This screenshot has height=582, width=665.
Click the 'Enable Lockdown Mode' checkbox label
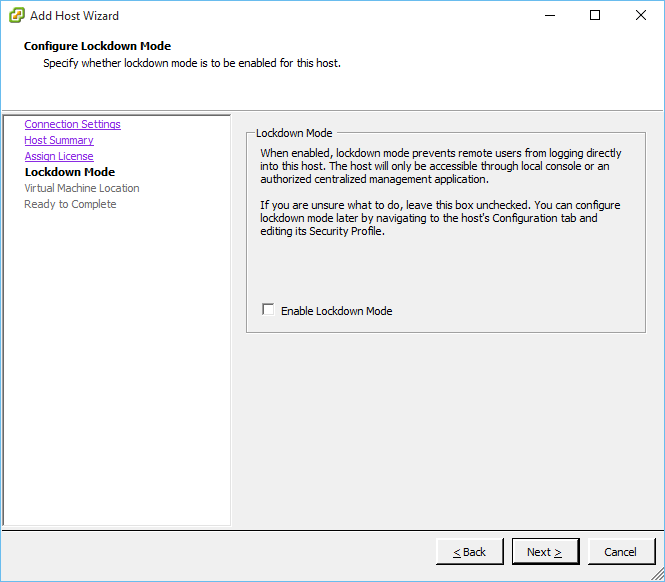[x=337, y=311]
